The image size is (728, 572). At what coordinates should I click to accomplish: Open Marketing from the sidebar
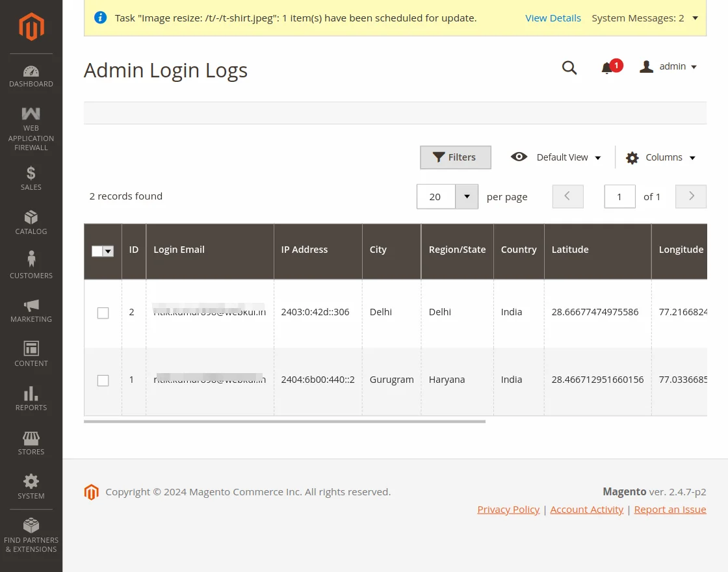pos(31,307)
